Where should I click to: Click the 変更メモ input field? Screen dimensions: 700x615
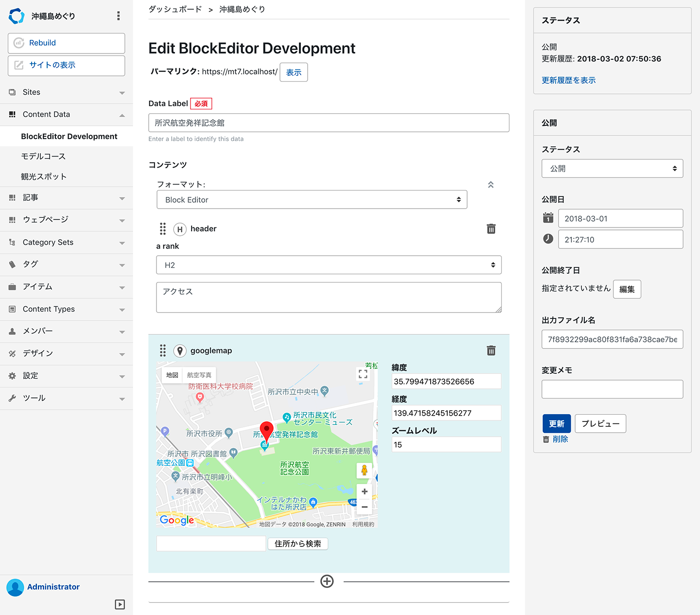(x=612, y=389)
